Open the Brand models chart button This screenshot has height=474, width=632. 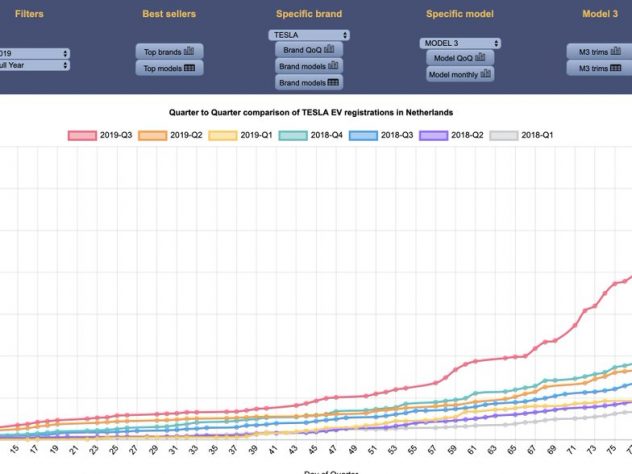(x=309, y=66)
